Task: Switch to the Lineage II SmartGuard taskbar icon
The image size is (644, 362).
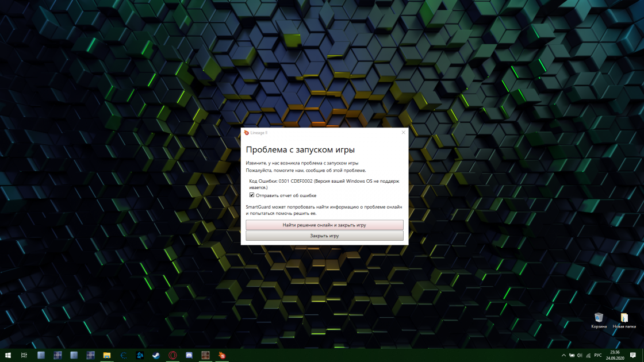Action: click(x=223, y=355)
